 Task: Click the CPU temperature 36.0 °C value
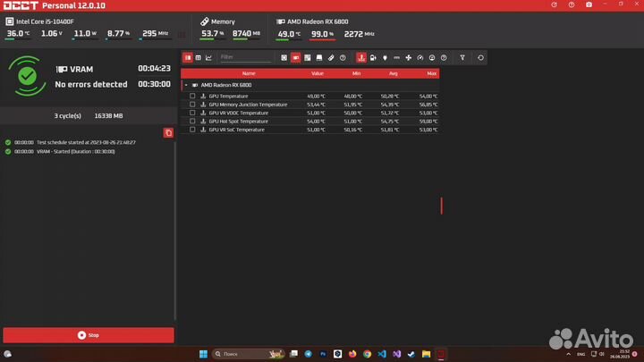pos(18,34)
